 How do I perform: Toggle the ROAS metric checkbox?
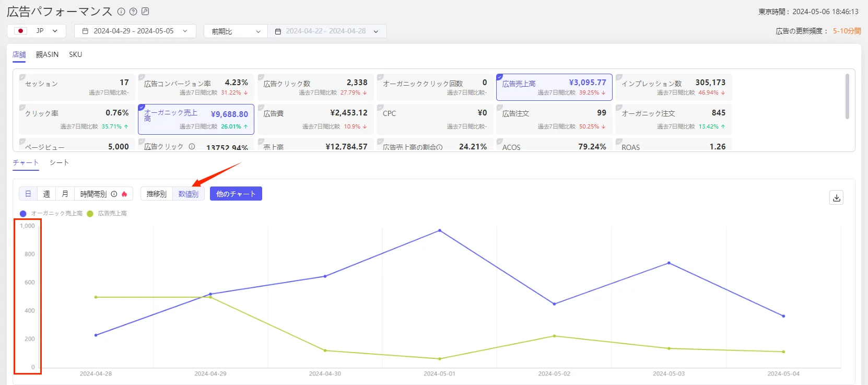619,141
